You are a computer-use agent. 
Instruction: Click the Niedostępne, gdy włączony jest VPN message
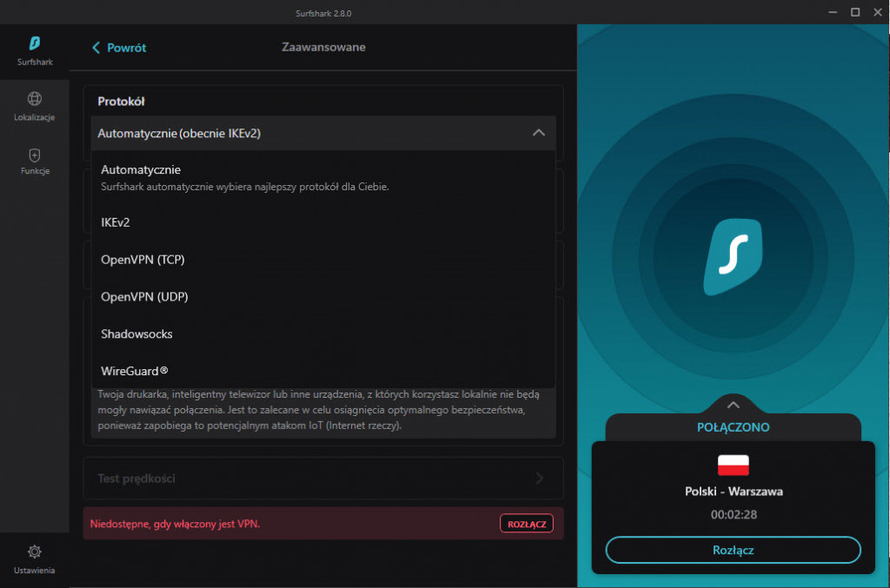tap(175, 524)
